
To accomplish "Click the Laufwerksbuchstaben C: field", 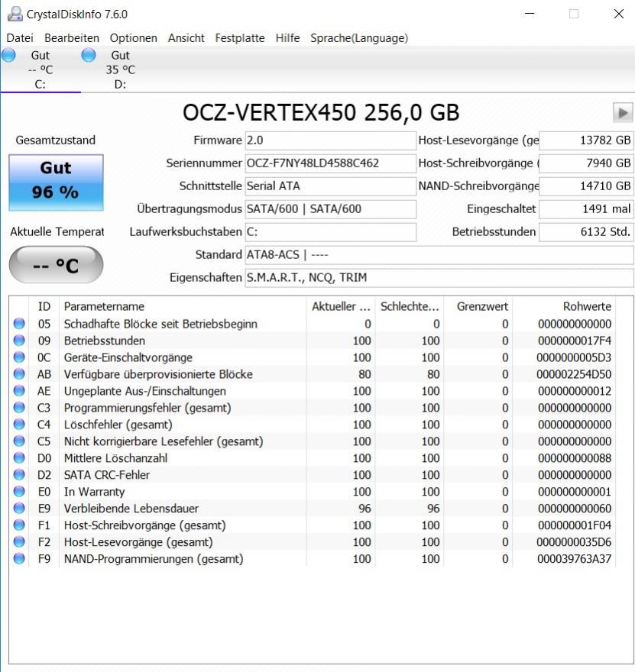I will 331,232.
